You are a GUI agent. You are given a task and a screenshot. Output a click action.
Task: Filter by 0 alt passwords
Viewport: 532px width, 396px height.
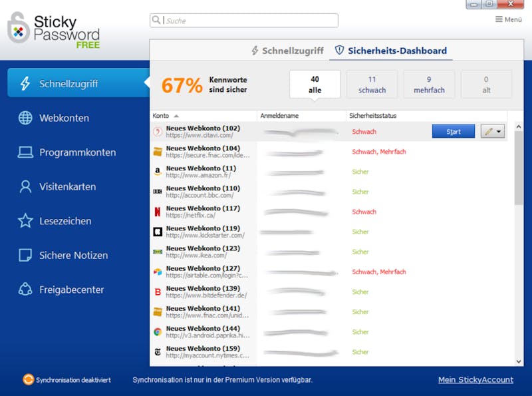pos(486,85)
